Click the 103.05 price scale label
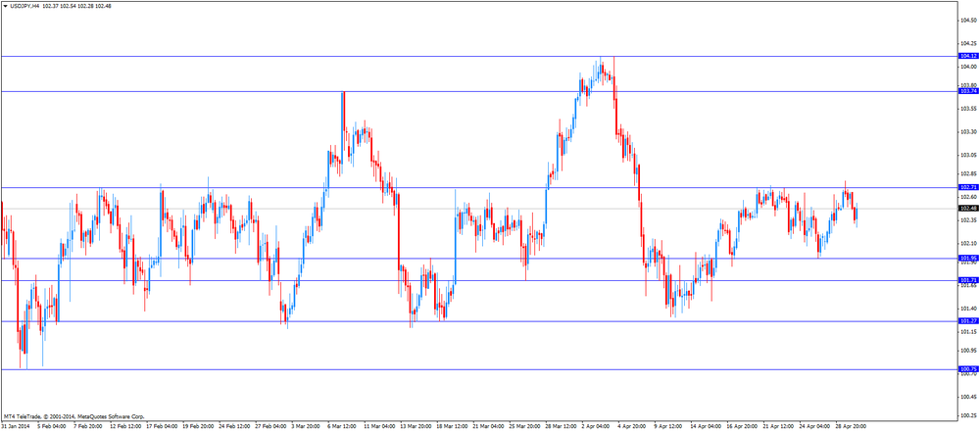 969,155
